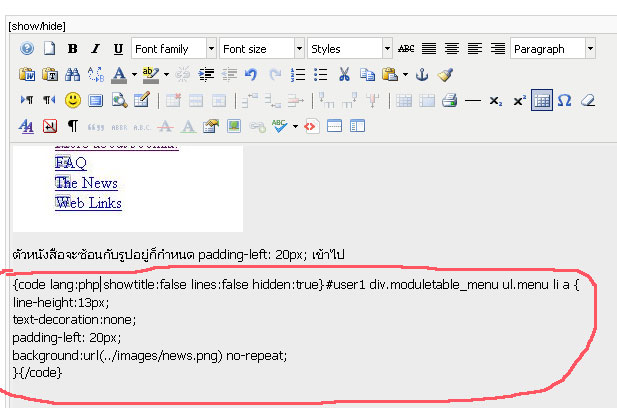Image resolution: width=617 pixels, height=408 pixels.
Task: Insert an image
Action: (x=234, y=126)
